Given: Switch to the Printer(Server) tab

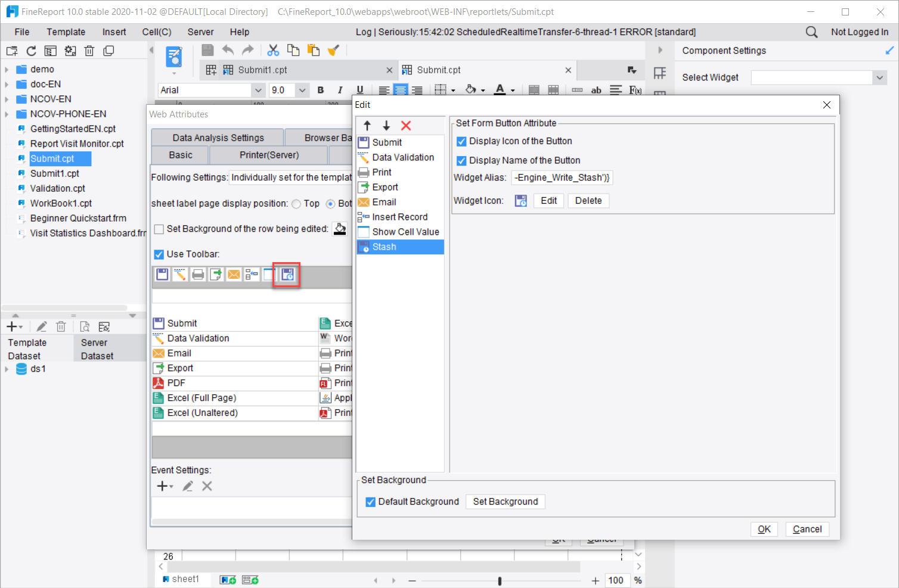Looking at the screenshot, I should click(x=269, y=155).
